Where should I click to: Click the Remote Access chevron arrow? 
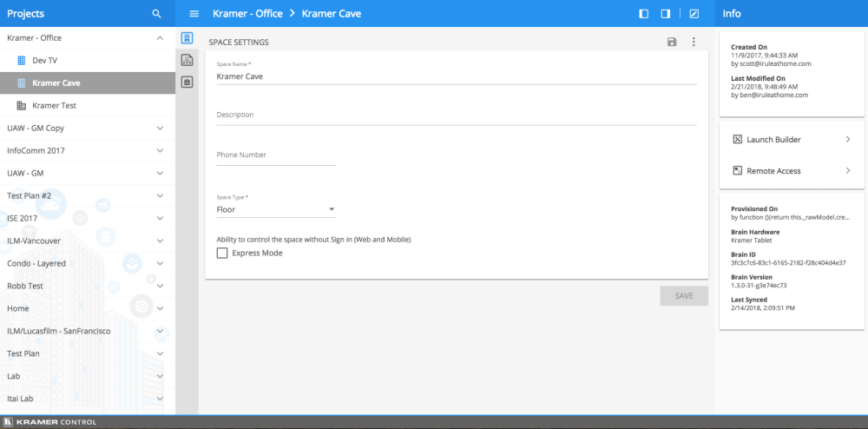(x=848, y=170)
